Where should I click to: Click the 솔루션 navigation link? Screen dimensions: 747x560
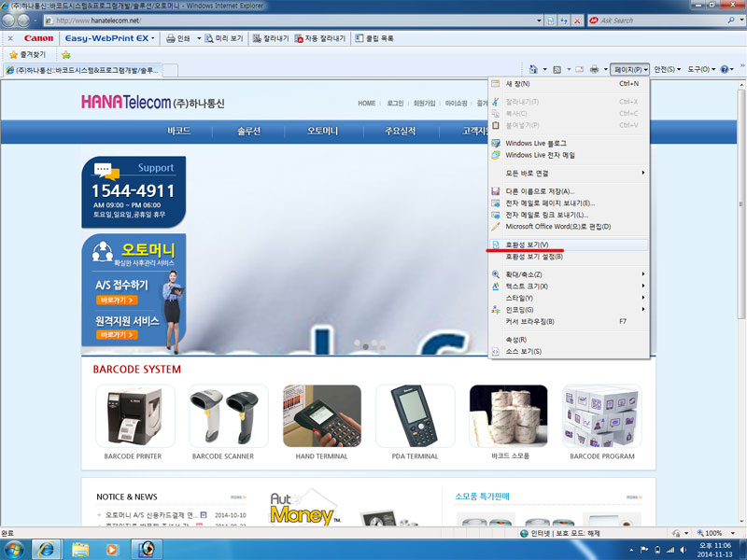pyautogui.click(x=249, y=131)
